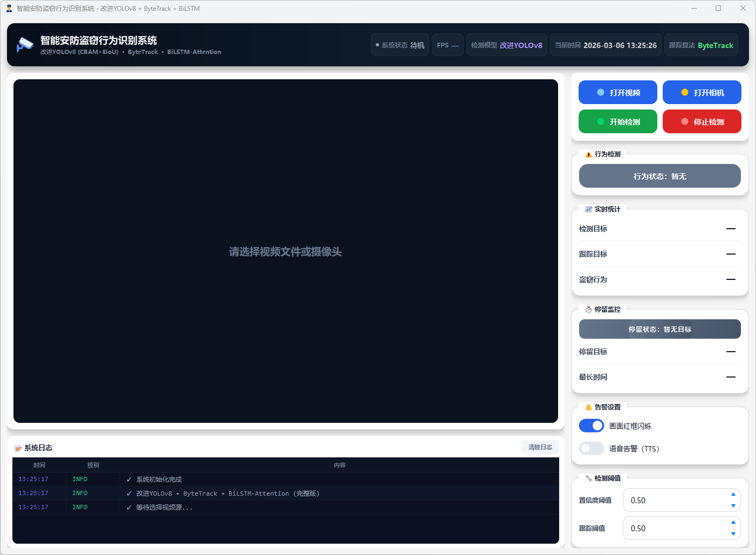Increase 跟踪阈值 with up arrow
This screenshot has width=756, height=555.
click(733, 522)
